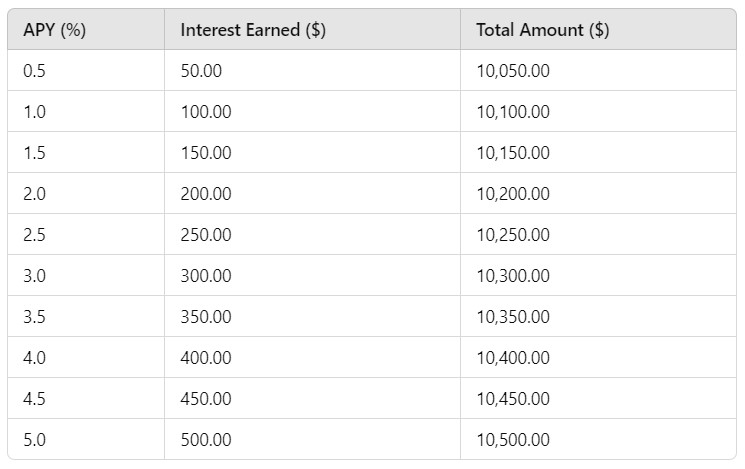Viewport: 745px width, 469px height.
Task: Click the 10,300.00 total amount cell
Action: 598,275
